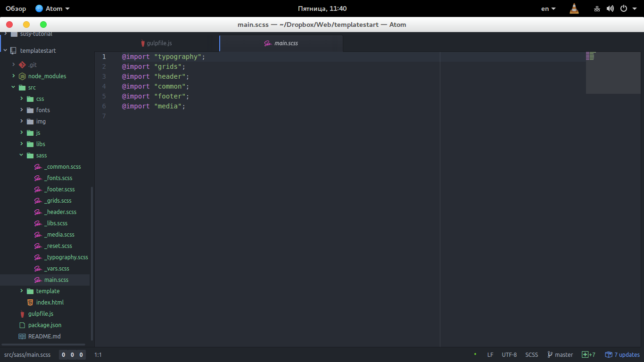Click the Sass icon beside _media.scss
This screenshot has height=362, width=644.
click(38, 235)
